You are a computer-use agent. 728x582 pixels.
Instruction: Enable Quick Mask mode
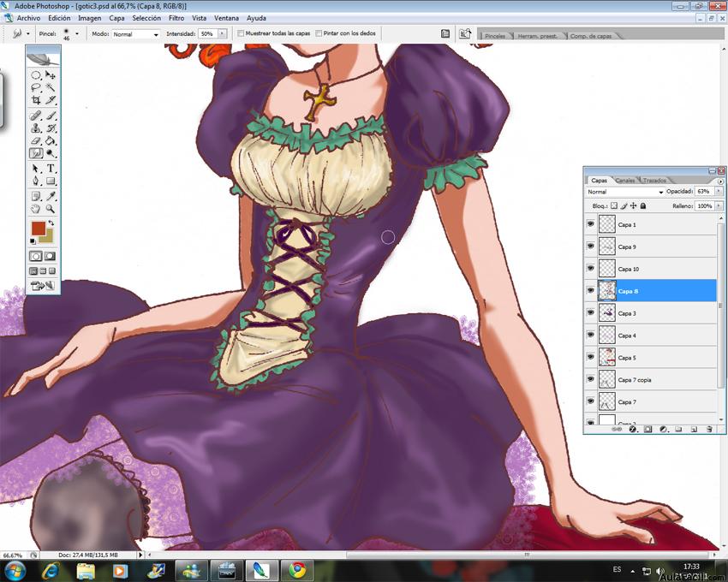51,256
